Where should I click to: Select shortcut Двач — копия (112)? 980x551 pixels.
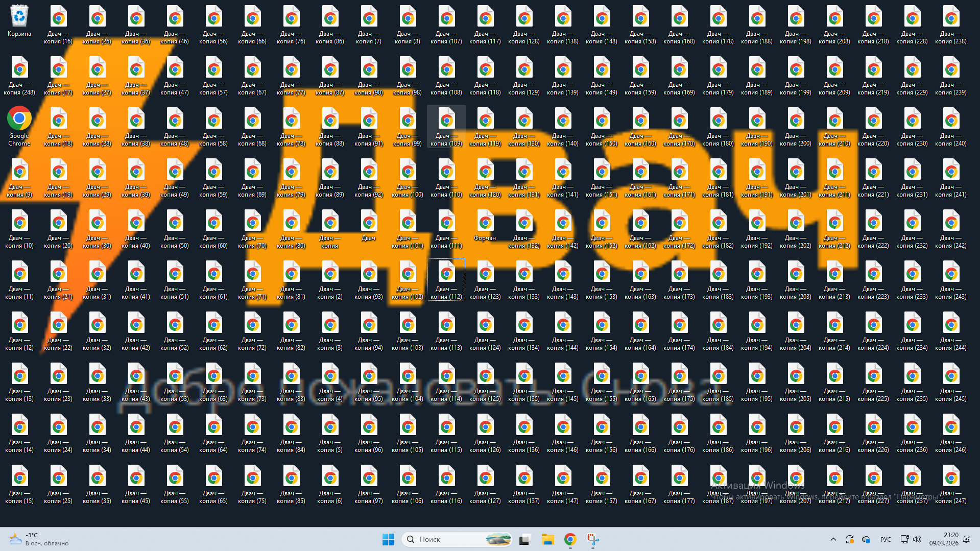446,280
